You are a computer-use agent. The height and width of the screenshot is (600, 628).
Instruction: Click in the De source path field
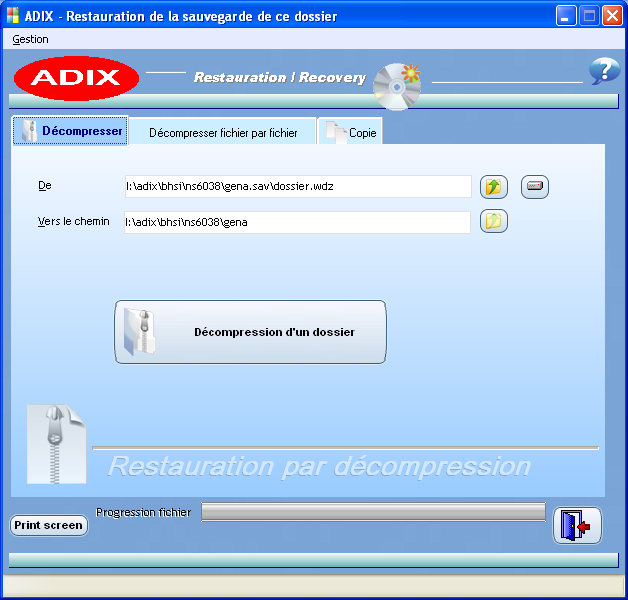[x=298, y=186]
